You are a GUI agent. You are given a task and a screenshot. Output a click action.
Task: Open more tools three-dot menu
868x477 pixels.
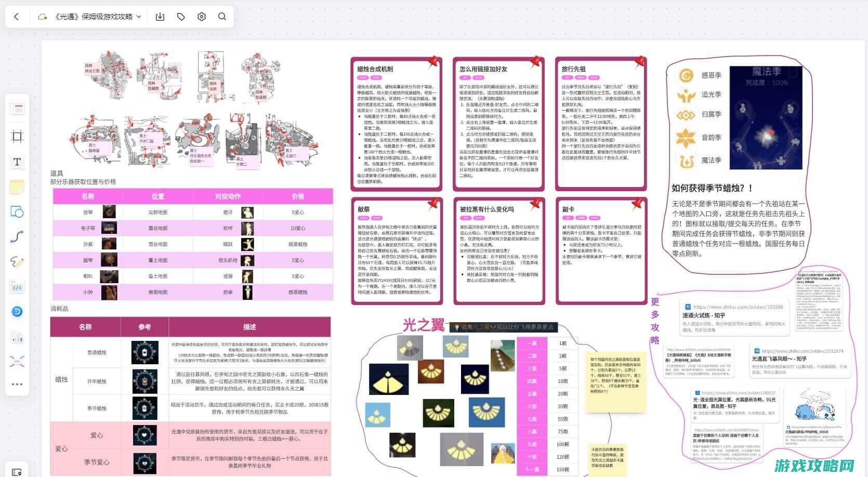click(x=17, y=385)
